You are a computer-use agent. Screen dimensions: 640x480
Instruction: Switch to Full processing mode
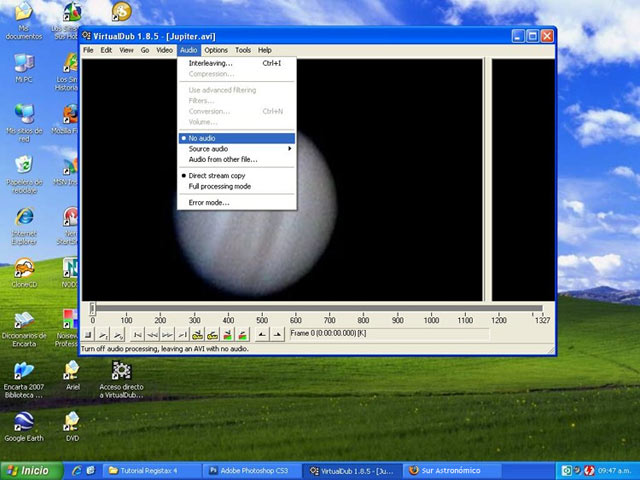tap(219, 186)
